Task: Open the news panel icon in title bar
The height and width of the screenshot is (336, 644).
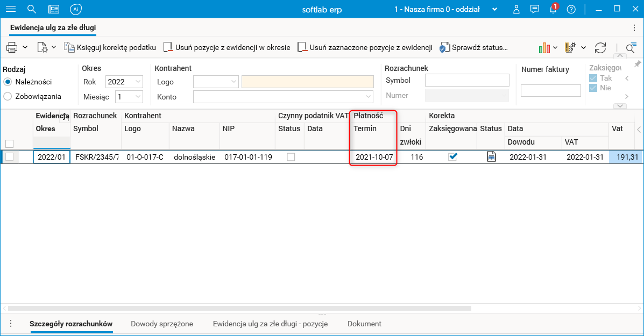Action: (53, 9)
